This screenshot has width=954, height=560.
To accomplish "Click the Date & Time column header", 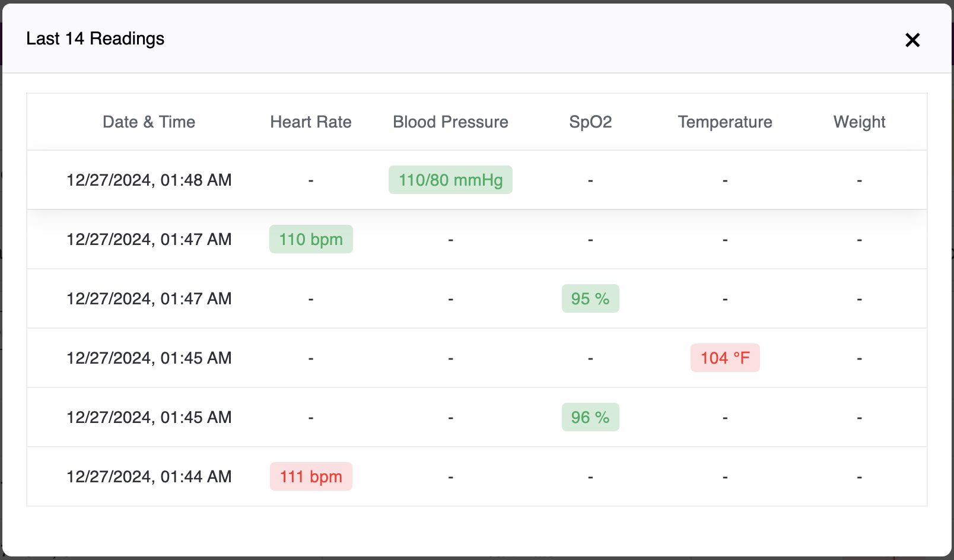I will pos(149,122).
